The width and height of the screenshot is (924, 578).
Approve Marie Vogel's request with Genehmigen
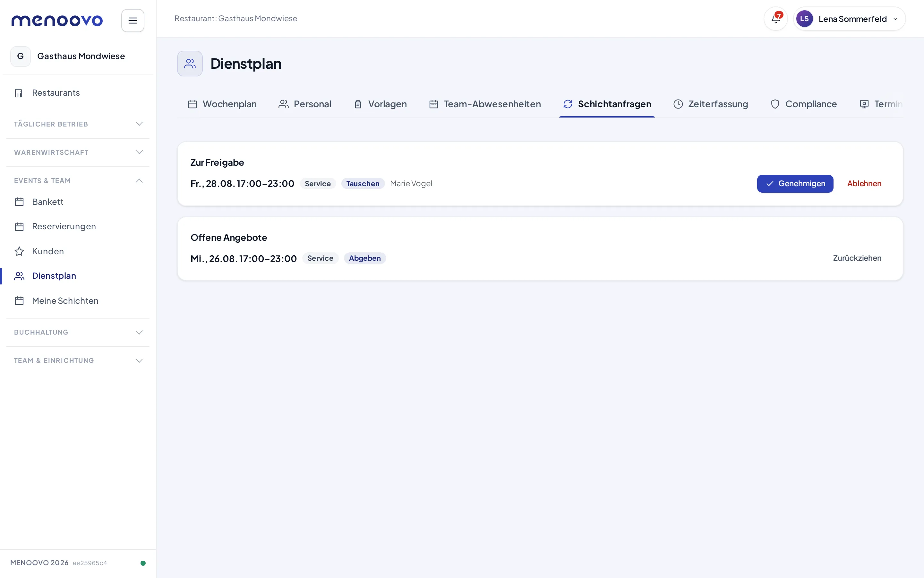[795, 183]
